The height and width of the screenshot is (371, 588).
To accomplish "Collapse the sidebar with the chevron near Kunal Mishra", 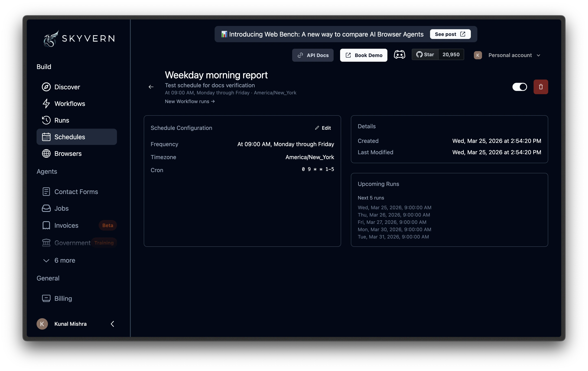I will click(x=112, y=324).
